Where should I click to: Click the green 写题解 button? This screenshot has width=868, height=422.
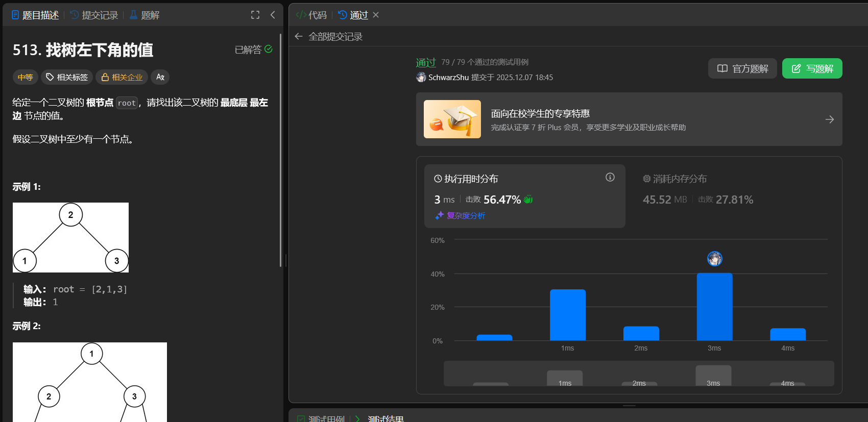click(812, 68)
